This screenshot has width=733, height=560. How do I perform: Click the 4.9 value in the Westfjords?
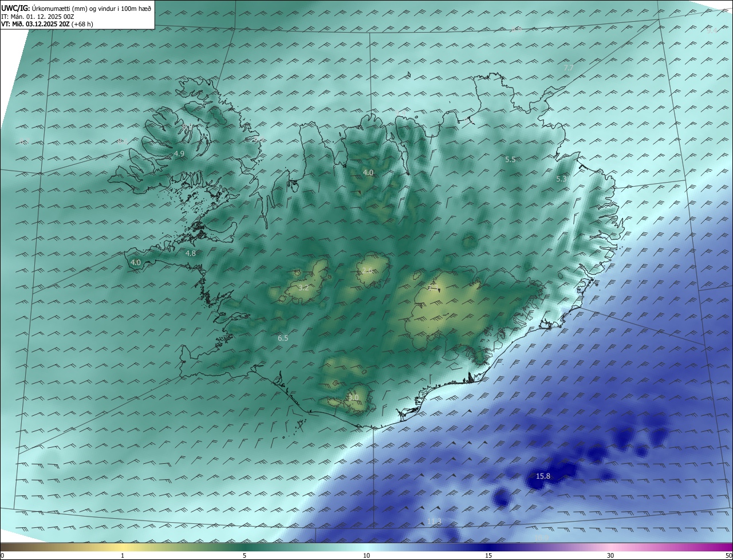click(x=179, y=154)
